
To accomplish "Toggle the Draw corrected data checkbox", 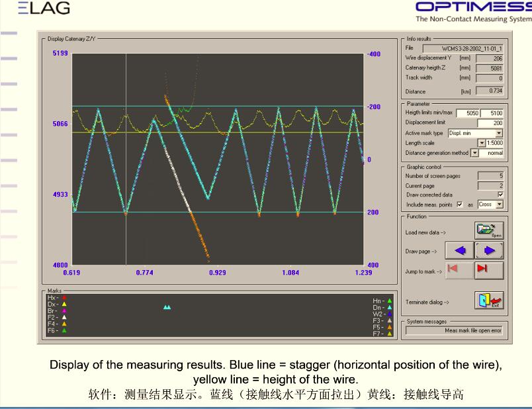I will (x=500, y=195).
